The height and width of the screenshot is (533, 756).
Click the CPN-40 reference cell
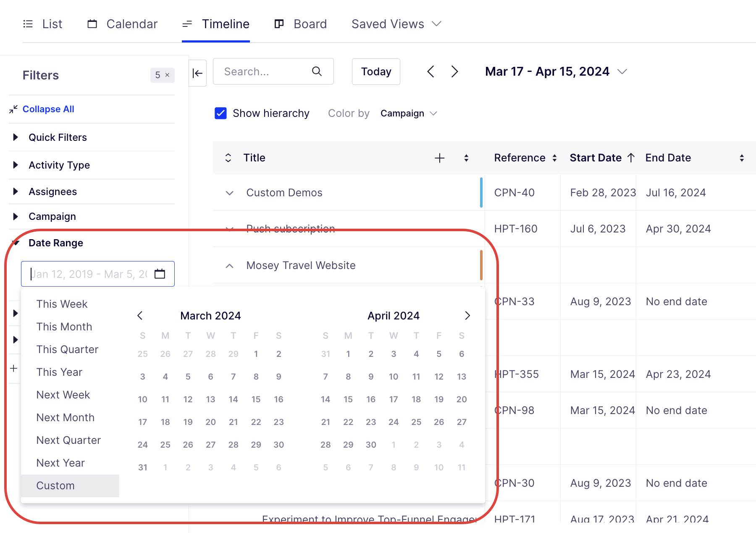(x=514, y=193)
